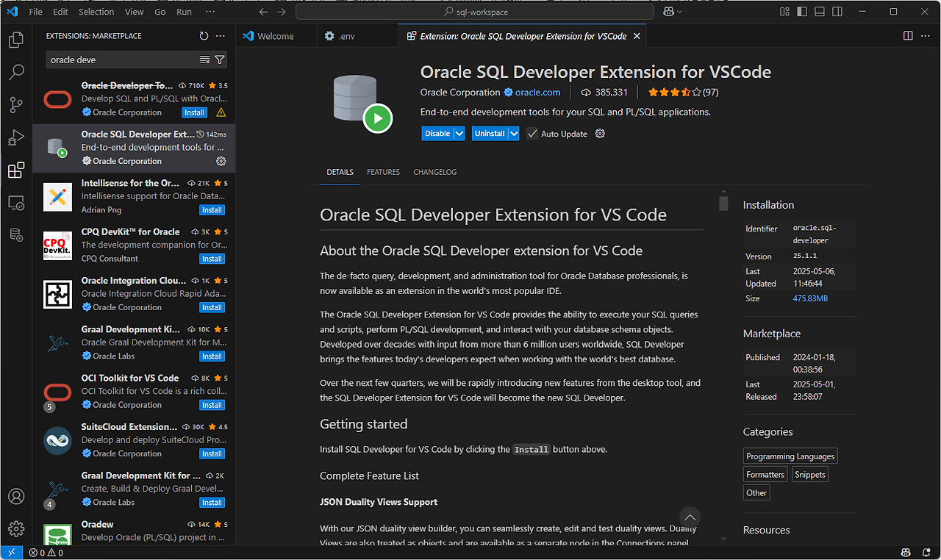
Task: Open the Selection menu
Action: pos(96,12)
